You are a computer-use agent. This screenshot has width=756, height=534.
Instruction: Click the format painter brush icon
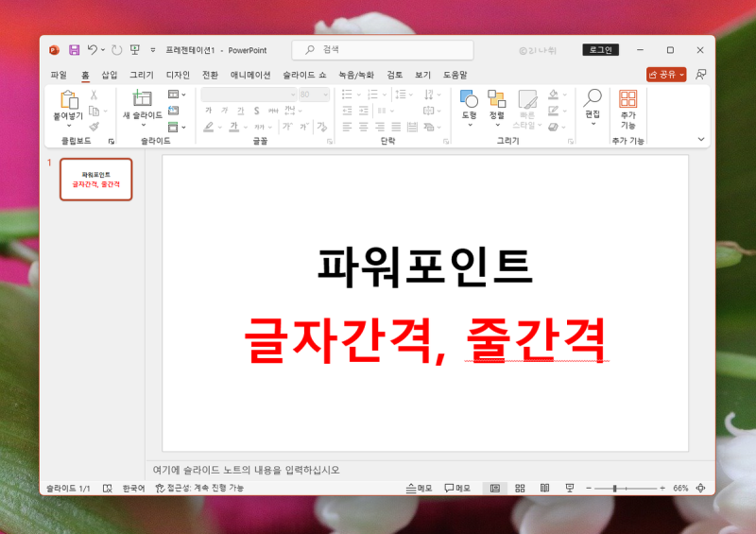(94, 126)
